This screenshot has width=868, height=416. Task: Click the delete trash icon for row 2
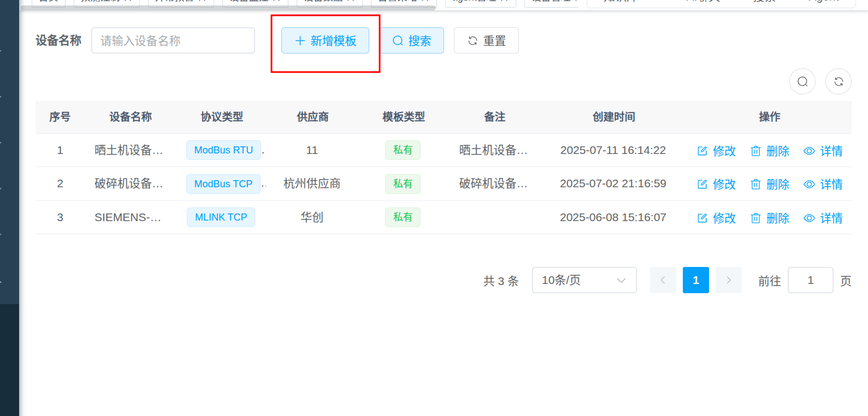click(x=755, y=185)
